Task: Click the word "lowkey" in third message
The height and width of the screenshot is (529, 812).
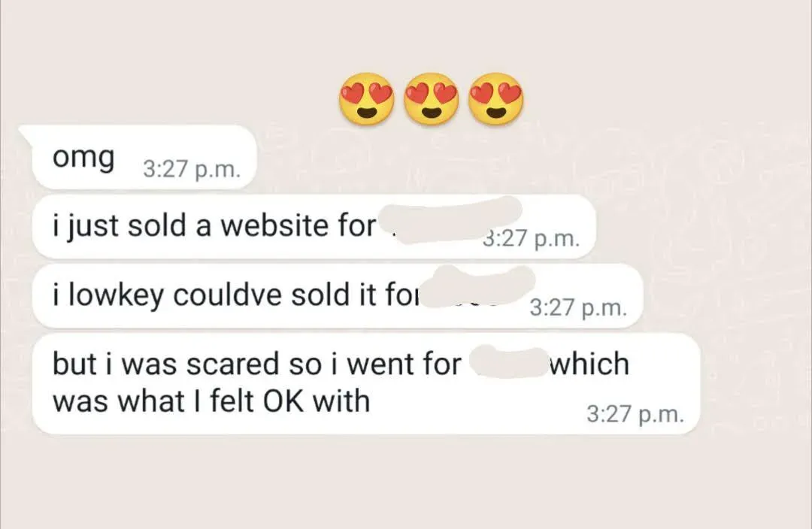Action: [x=116, y=297]
